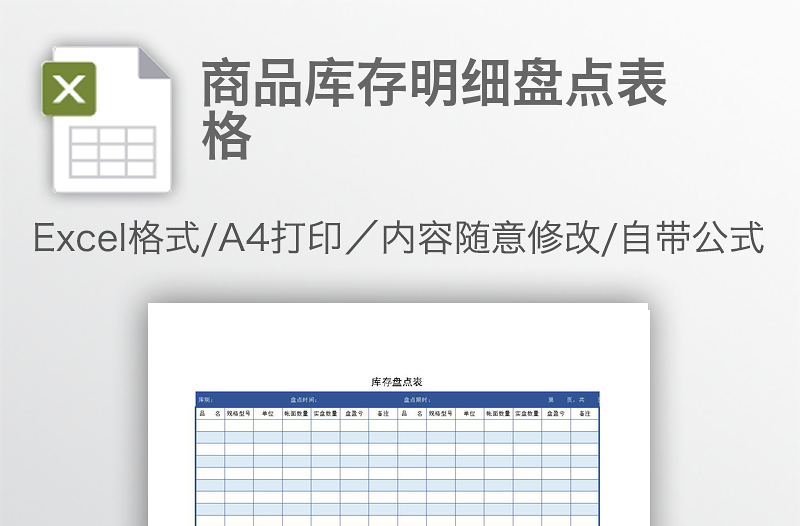Click the second 备注 column header
The image size is (800, 526).
(x=585, y=413)
